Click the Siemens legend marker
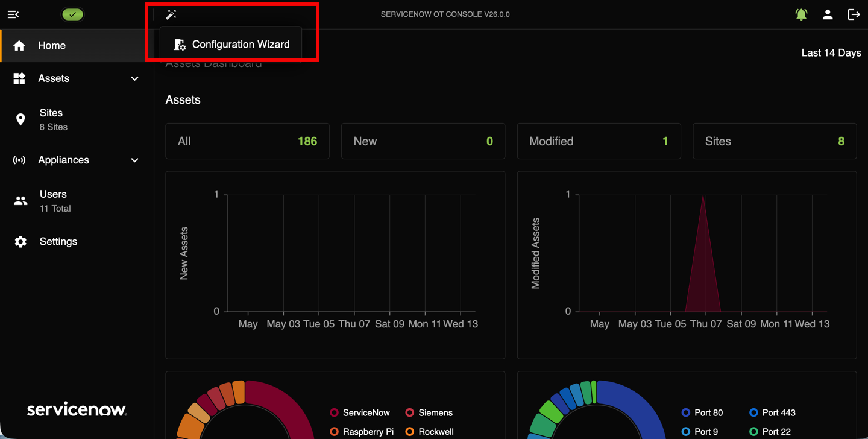Screen dimensions: 868x439 pyautogui.click(x=409, y=413)
